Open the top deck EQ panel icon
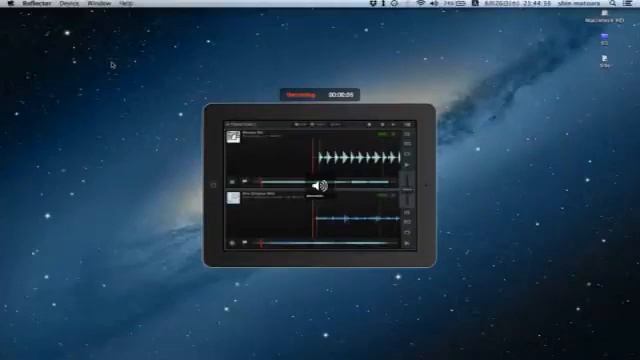640x360 pixels. pos(407,144)
